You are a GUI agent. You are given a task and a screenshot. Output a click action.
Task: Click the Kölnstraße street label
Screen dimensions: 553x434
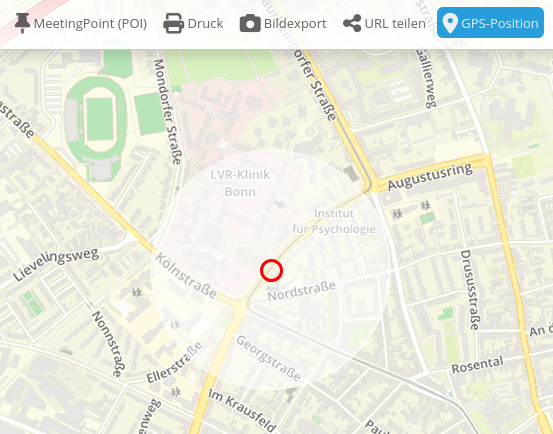186,275
